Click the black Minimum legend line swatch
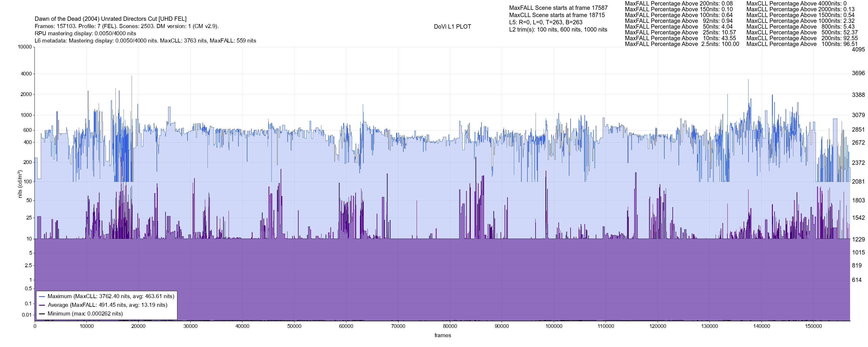Screen dimensions: 868x347 pos(42,314)
